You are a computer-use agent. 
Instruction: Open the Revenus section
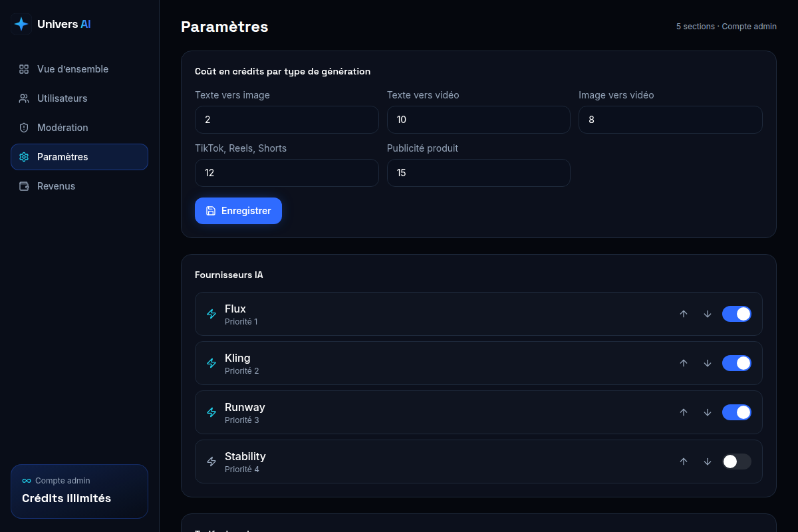coord(79,186)
